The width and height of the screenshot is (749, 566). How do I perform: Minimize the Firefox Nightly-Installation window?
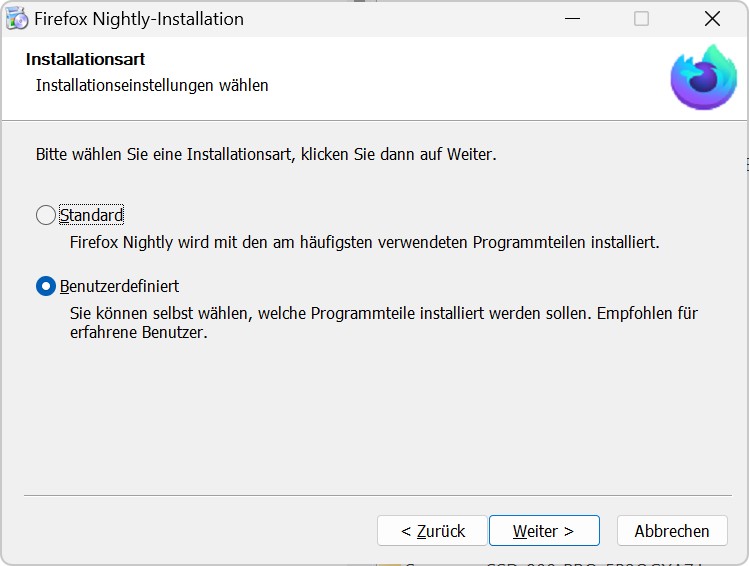[572, 19]
